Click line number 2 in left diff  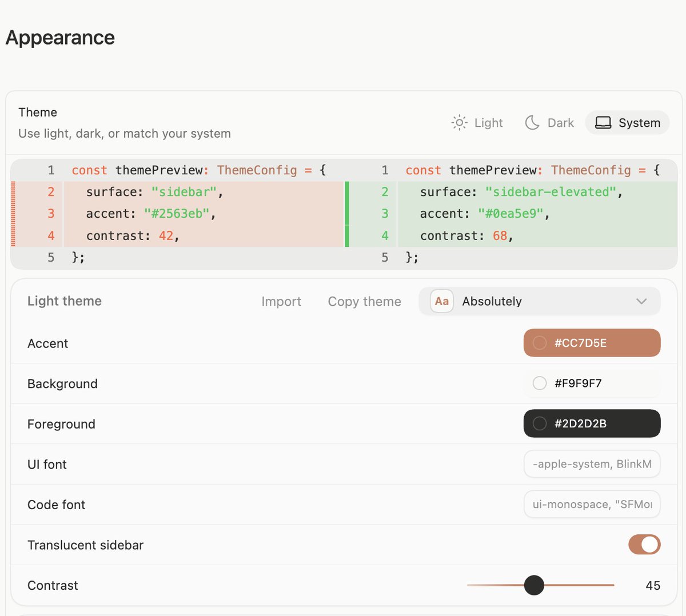pyautogui.click(x=51, y=192)
